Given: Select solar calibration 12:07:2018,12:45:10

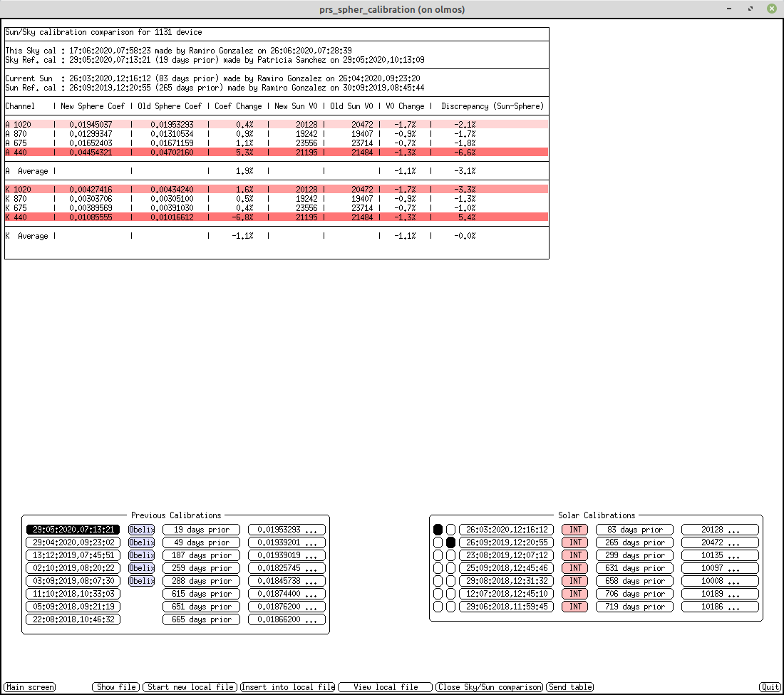Looking at the screenshot, I should [x=507, y=594].
